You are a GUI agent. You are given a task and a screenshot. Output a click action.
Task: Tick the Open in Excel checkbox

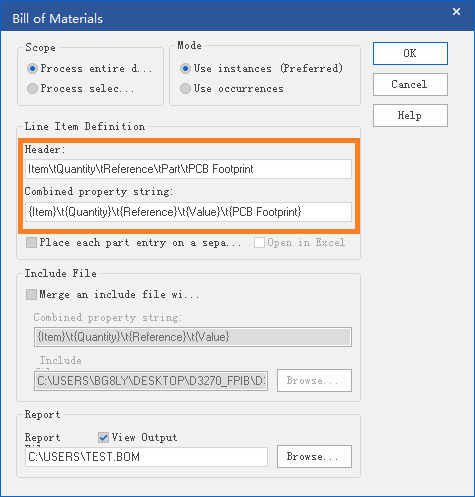coord(259,242)
